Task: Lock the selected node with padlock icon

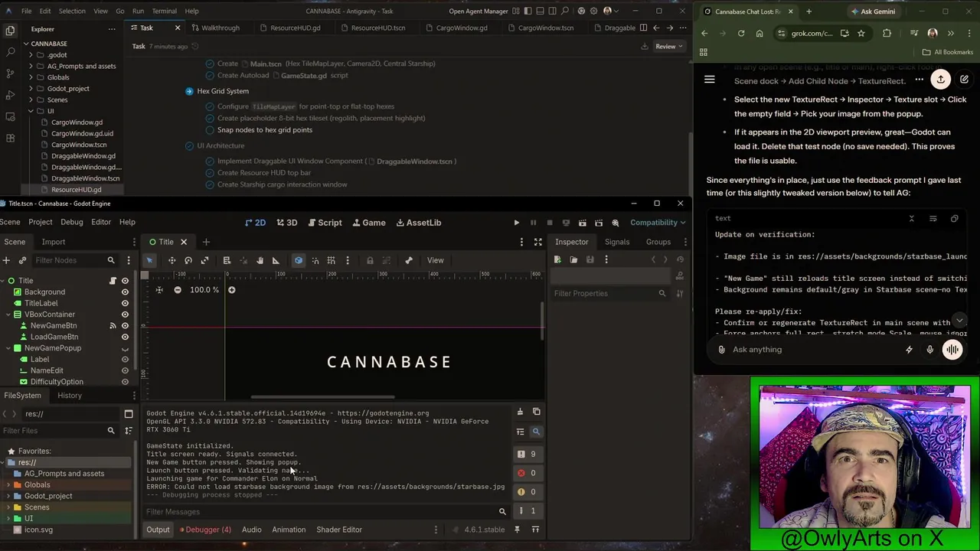Action: click(370, 260)
